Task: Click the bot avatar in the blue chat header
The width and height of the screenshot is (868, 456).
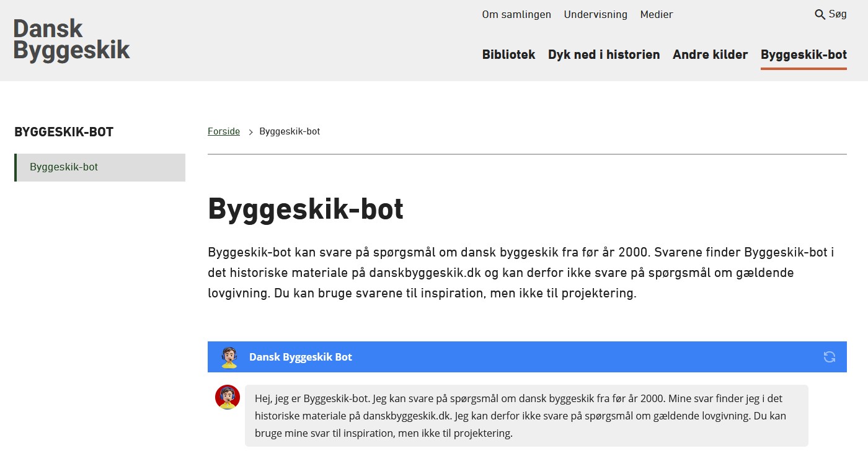Action: (x=229, y=357)
